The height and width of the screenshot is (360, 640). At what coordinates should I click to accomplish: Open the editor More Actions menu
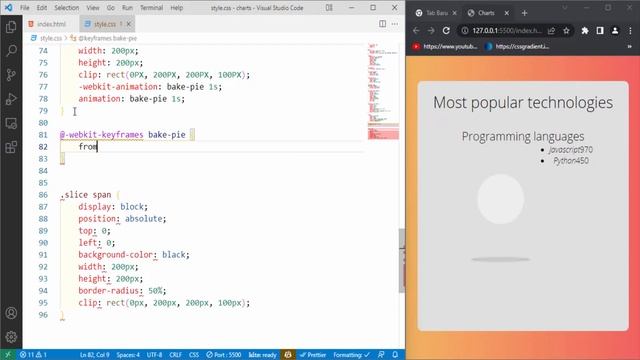395,24
